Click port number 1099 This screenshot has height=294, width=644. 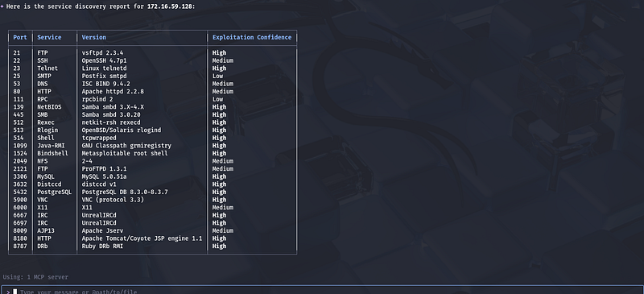(20, 146)
